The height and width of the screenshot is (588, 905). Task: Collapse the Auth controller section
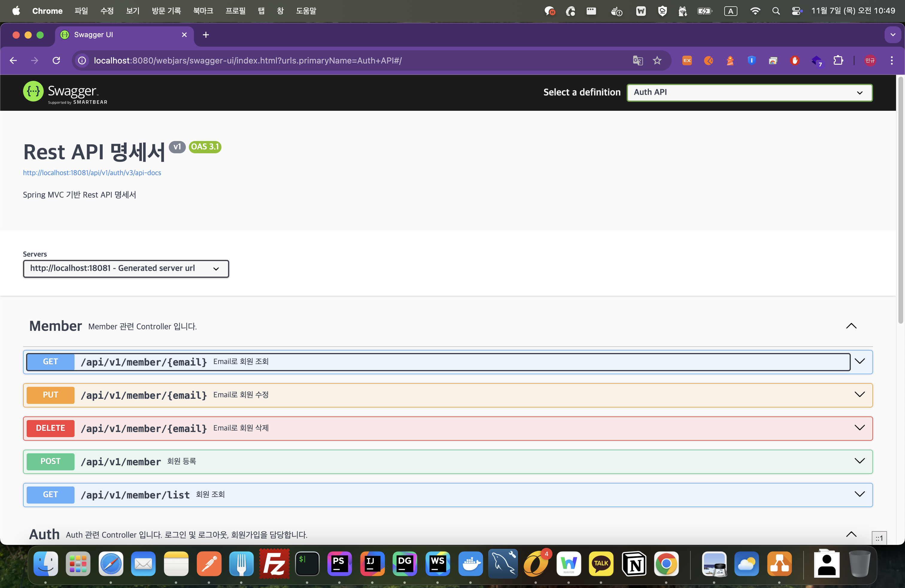851,534
